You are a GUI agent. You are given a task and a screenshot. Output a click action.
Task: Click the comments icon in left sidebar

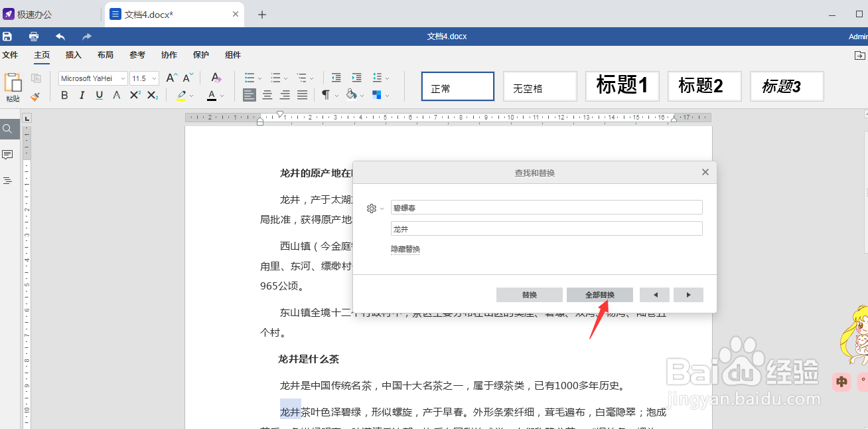pyautogui.click(x=8, y=154)
